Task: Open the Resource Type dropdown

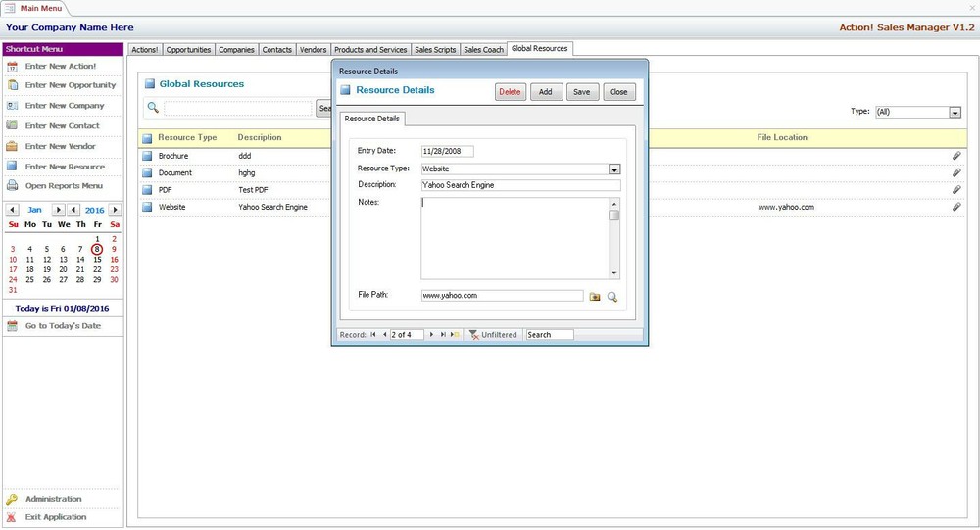Action: 614,169
